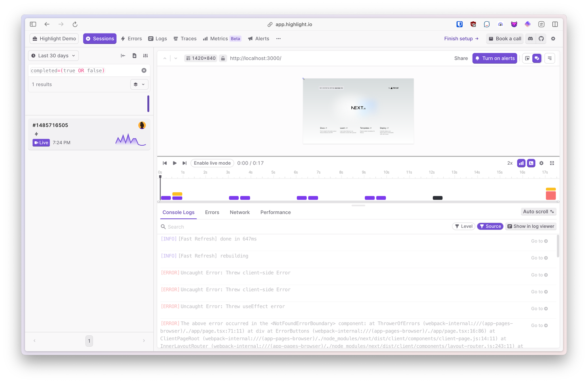
Task: Open the GitHub repository icon
Action: [541, 39]
